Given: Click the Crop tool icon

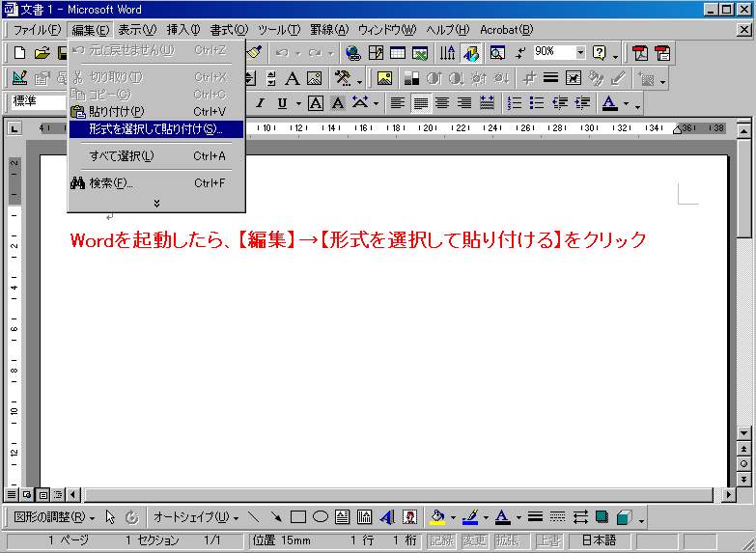Looking at the screenshot, I should 529,78.
